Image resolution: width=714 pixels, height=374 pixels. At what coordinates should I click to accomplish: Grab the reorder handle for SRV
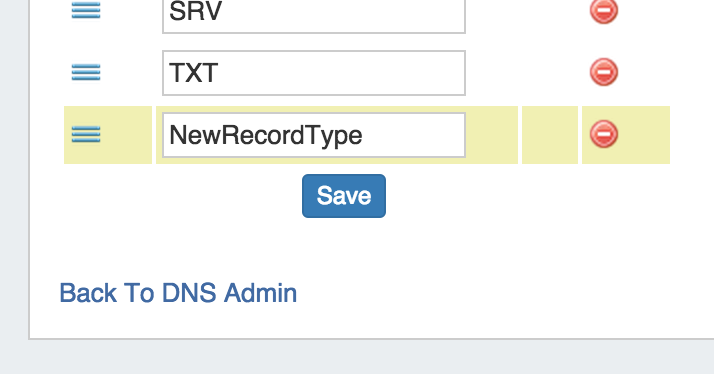pos(86,10)
